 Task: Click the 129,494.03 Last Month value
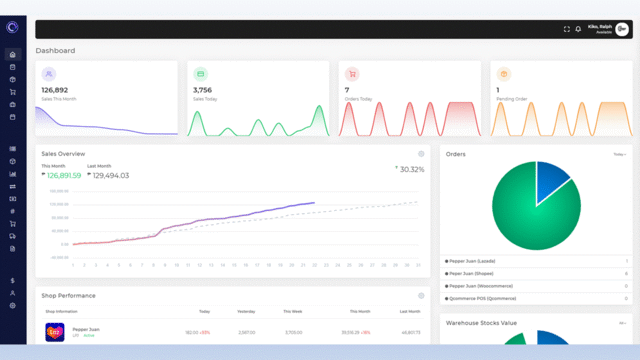(x=111, y=176)
